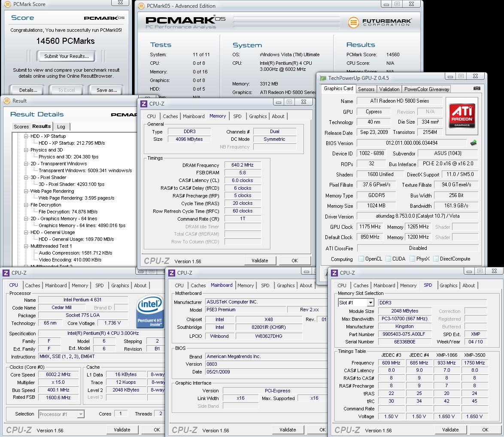Click the Core Speed 6002.2 MHz field
Image resolution: width=504 pixels, height=437 pixels.
click(58, 375)
